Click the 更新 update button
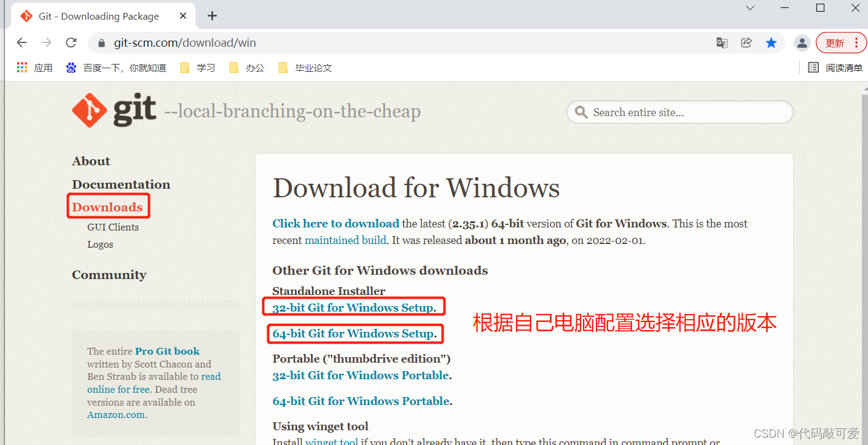868x445 pixels. (x=841, y=42)
